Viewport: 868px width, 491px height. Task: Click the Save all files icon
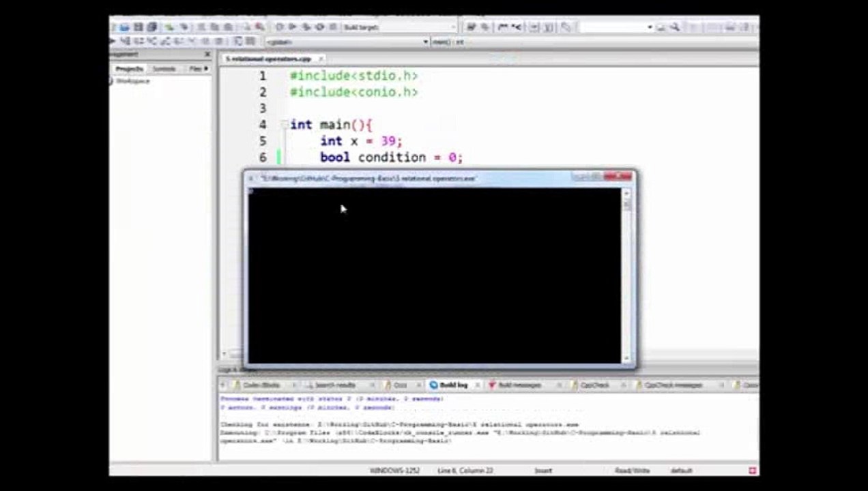tap(151, 27)
